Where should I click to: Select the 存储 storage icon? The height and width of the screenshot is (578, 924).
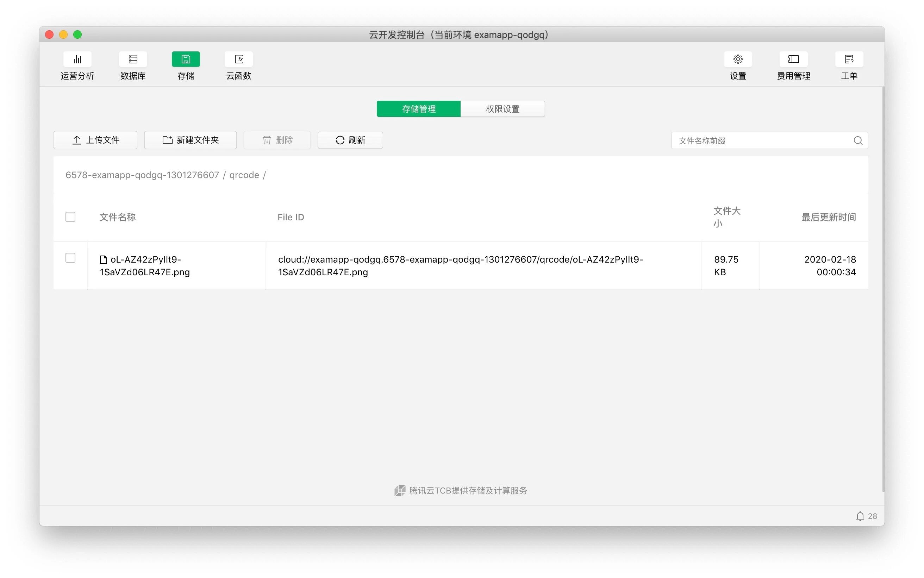(186, 59)
